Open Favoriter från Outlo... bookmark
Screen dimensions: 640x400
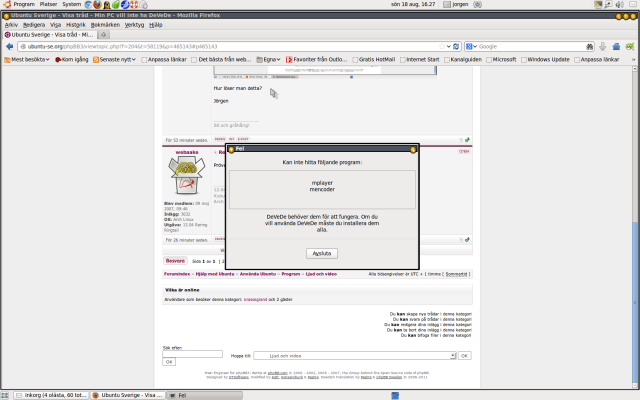point(317,60)
